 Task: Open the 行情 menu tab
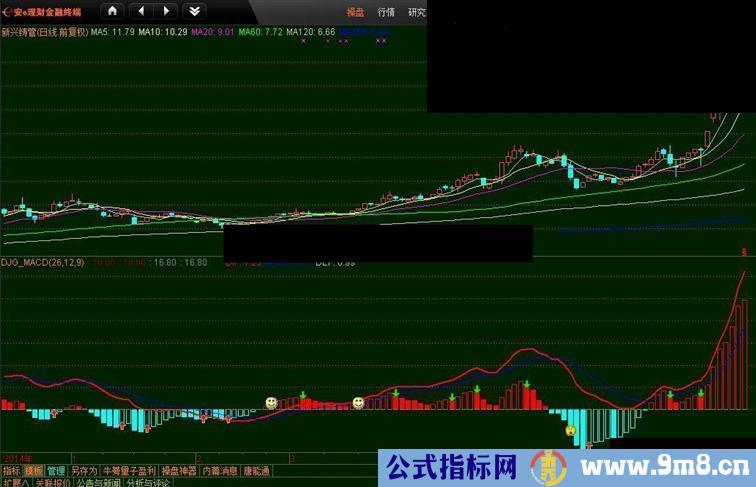(386, 12)
